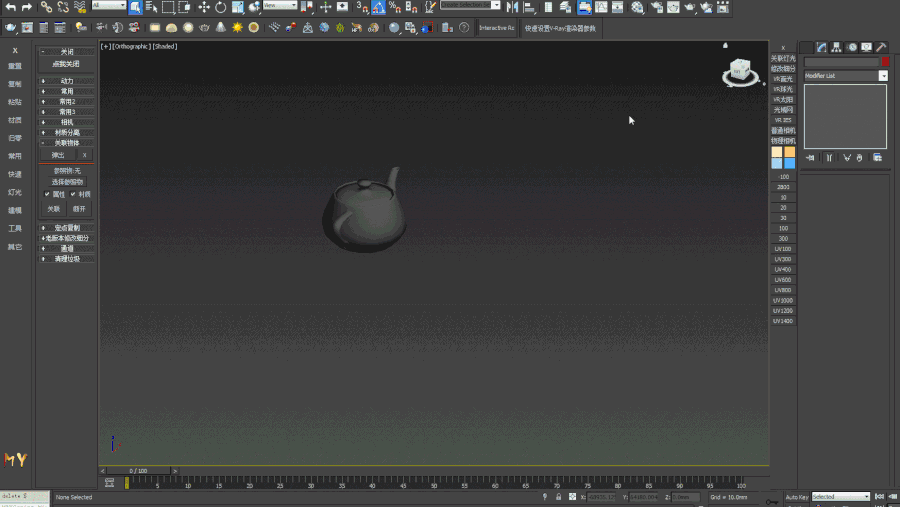The height and width of the screenshot is (507, 900).
Task: Toggle the Angle Snap icon
Action: 378,7
